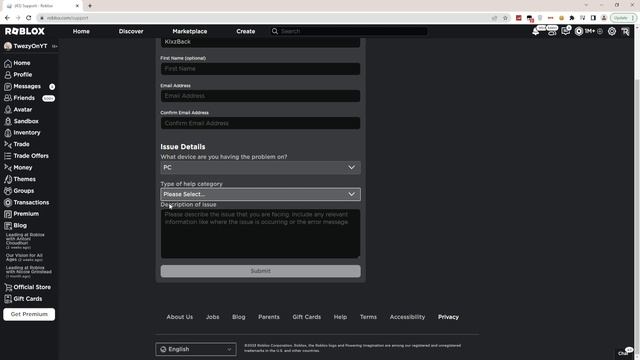Open the Help footer link
640x360 pixels.
(x=340, y=317)
